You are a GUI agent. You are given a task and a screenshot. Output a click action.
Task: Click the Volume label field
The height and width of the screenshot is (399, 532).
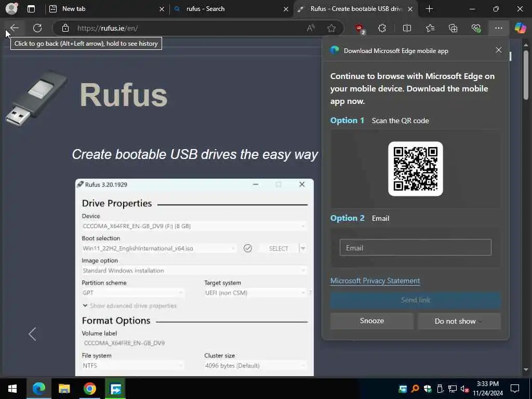[194, 343]
